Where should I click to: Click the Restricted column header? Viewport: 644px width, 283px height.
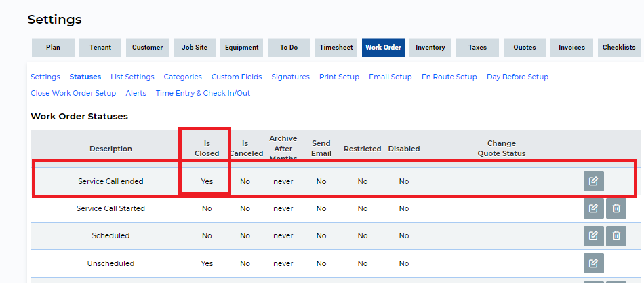coord(362,149)
